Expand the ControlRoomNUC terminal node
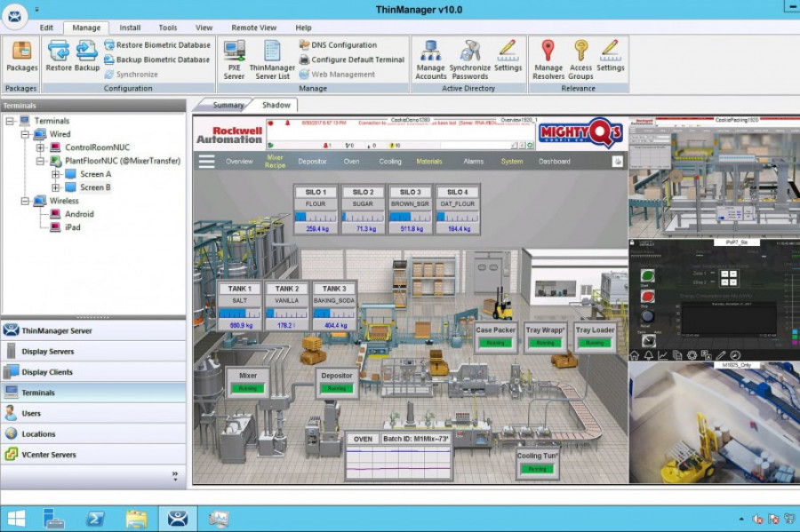The width and height of the screenshot is (800, 532). [x=40, y=147]
